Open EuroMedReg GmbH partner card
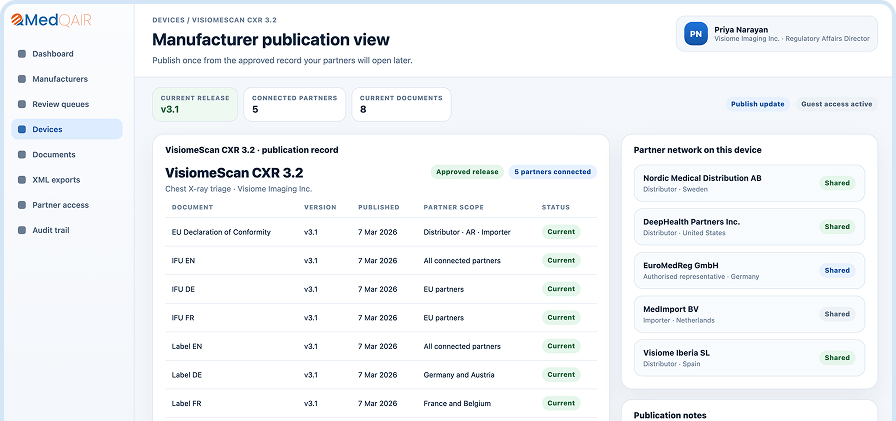 point(749,270)
